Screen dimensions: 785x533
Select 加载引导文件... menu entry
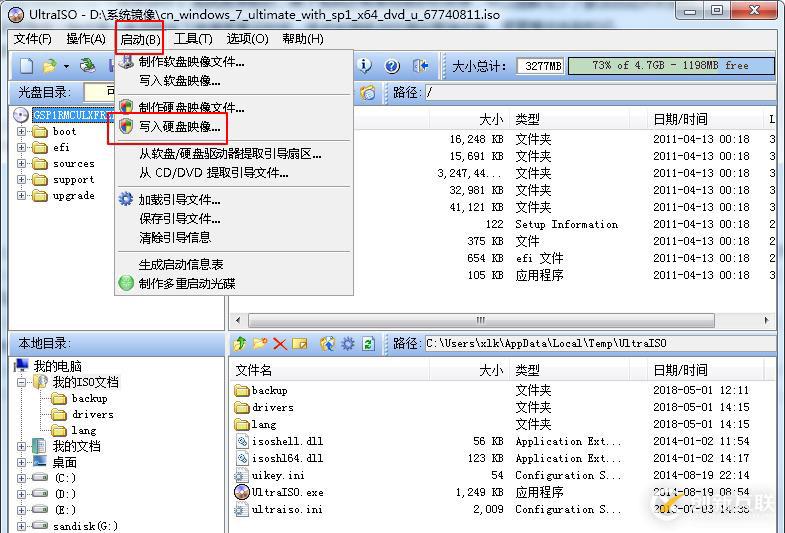[x=234, y=200]
